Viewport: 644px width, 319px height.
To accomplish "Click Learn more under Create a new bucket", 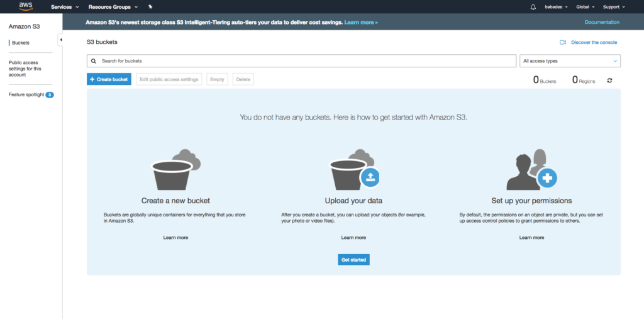I will pos(176,238).
